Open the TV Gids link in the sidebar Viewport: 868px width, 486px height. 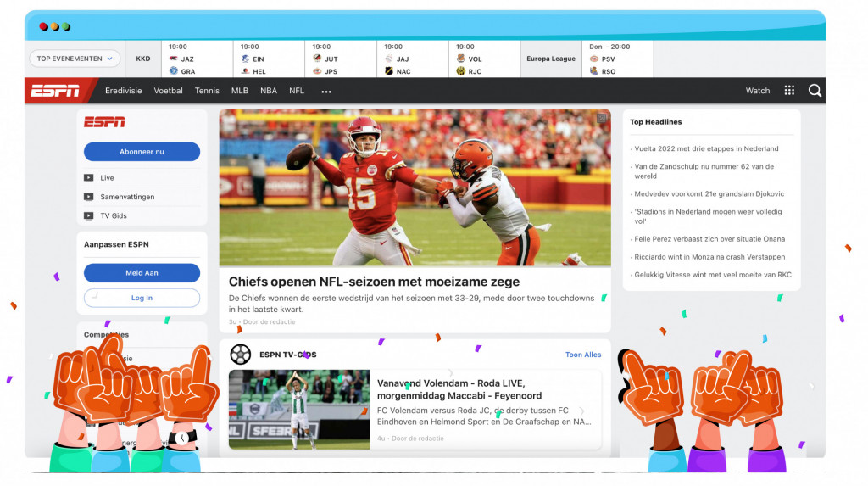114,215
